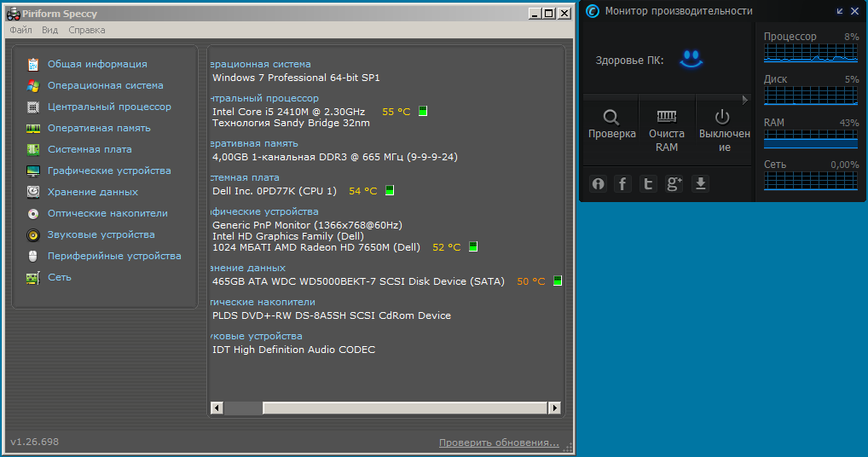Image resolution: width=868 pixels, height=457 pixels.
Task: Click the Проверка magnifier icon in performance monitor
Action: click(611, 117)
